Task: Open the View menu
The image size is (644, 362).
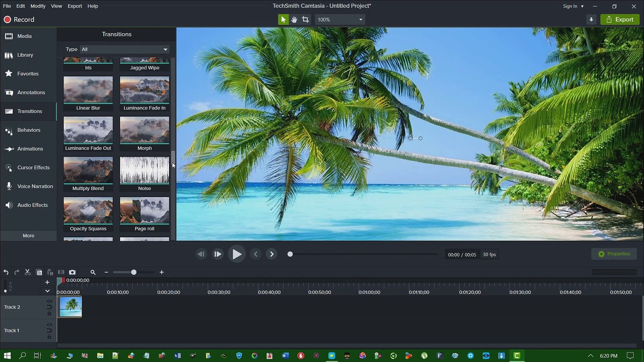Action: (56, 6)
